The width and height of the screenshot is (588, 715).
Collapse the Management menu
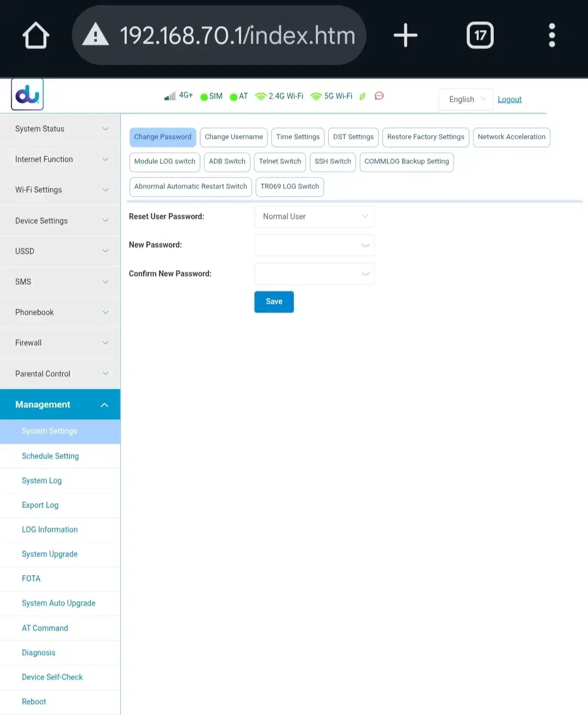click(60, 405)
